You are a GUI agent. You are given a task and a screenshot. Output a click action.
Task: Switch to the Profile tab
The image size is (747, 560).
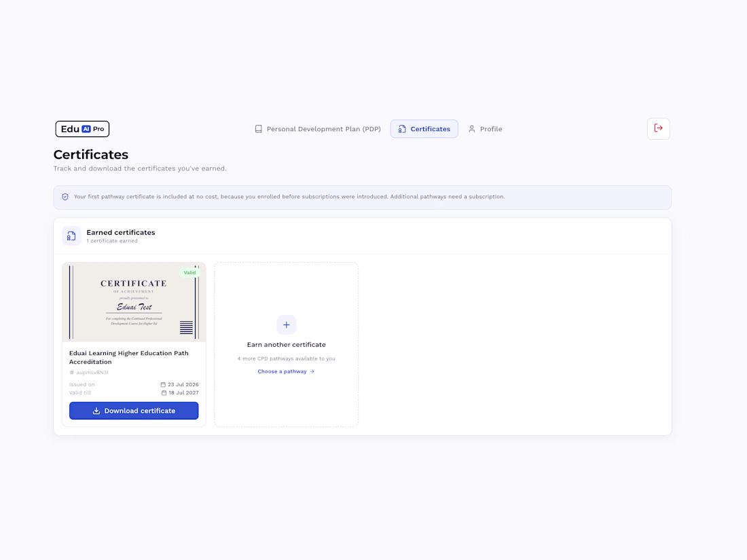[486, 129]
